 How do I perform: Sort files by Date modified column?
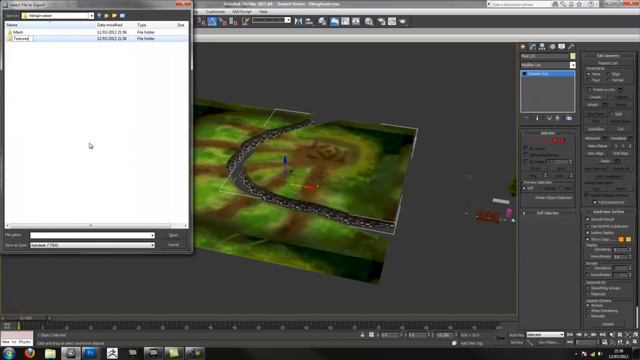(115, 25)
